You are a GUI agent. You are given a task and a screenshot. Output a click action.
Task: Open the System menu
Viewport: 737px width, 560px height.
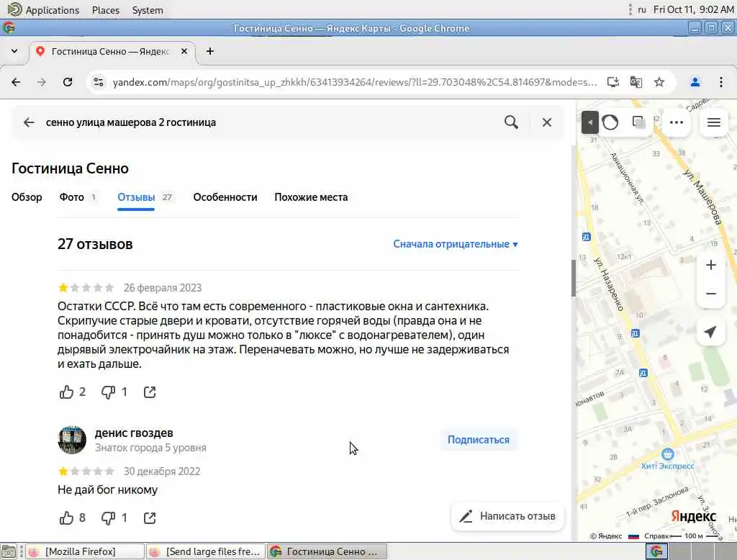(x=148, y=10)
